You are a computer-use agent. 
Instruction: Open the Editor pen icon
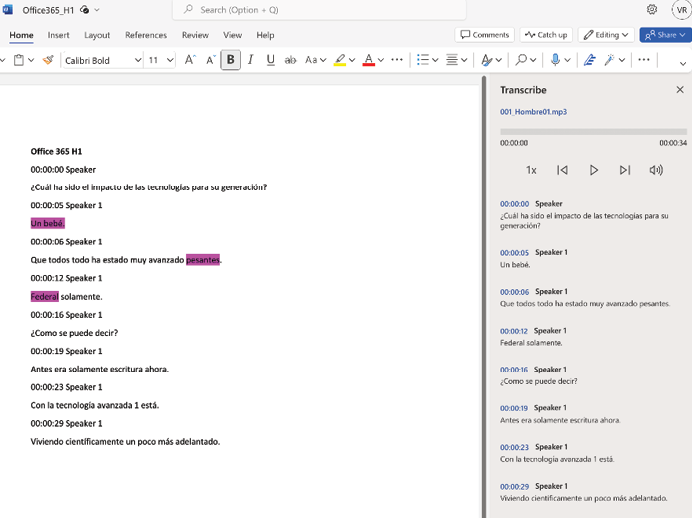[x=590, y=60]
